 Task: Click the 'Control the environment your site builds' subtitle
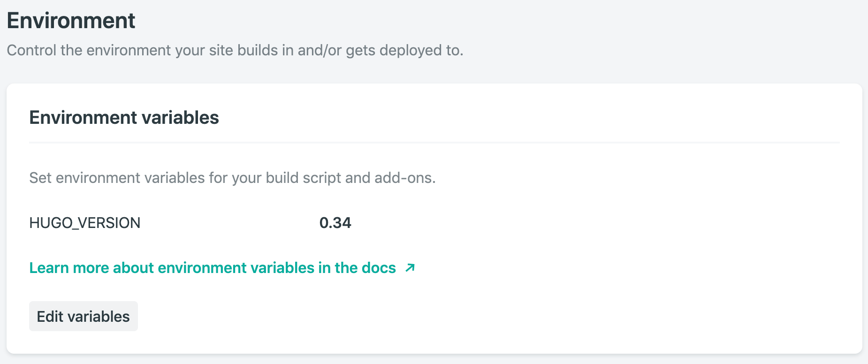pos(235,50)
